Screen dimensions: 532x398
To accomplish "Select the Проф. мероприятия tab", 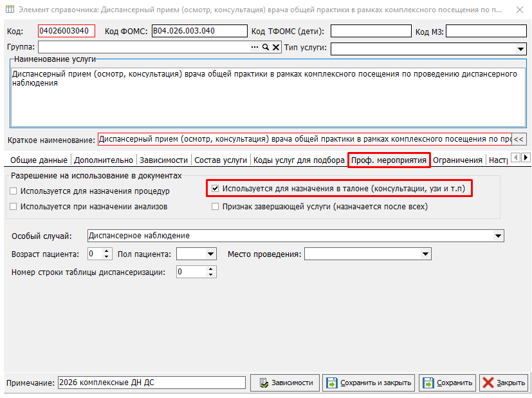I will [389, 160].
